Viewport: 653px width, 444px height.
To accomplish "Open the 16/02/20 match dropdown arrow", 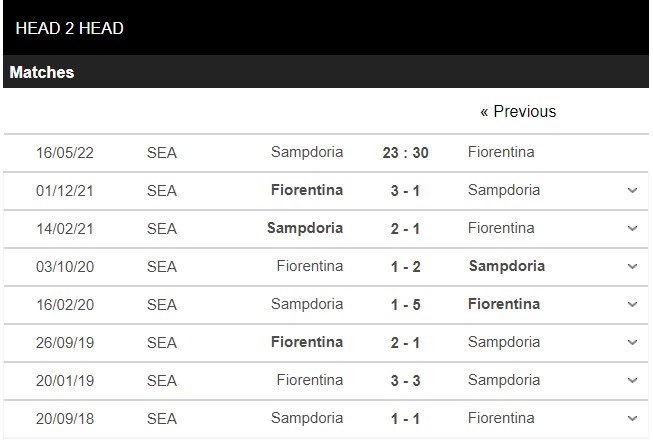I will pyautogui.click(x=632, y=304).
